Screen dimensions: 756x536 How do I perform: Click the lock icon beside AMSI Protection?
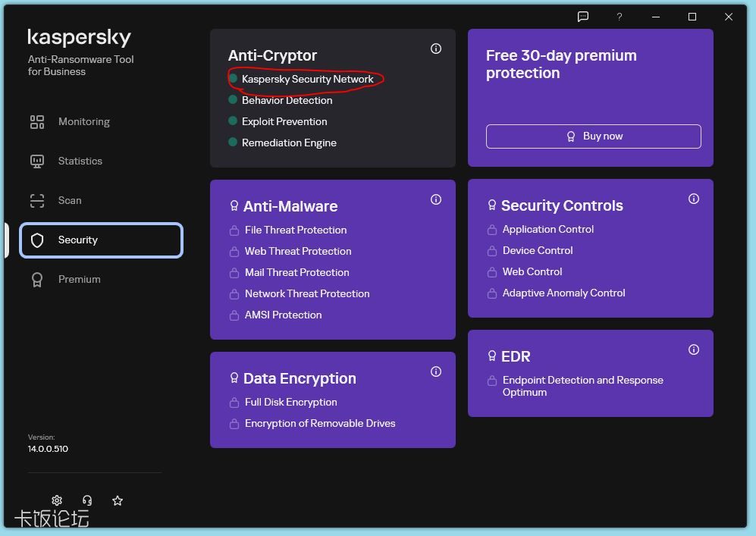click(x=234, y=315)
